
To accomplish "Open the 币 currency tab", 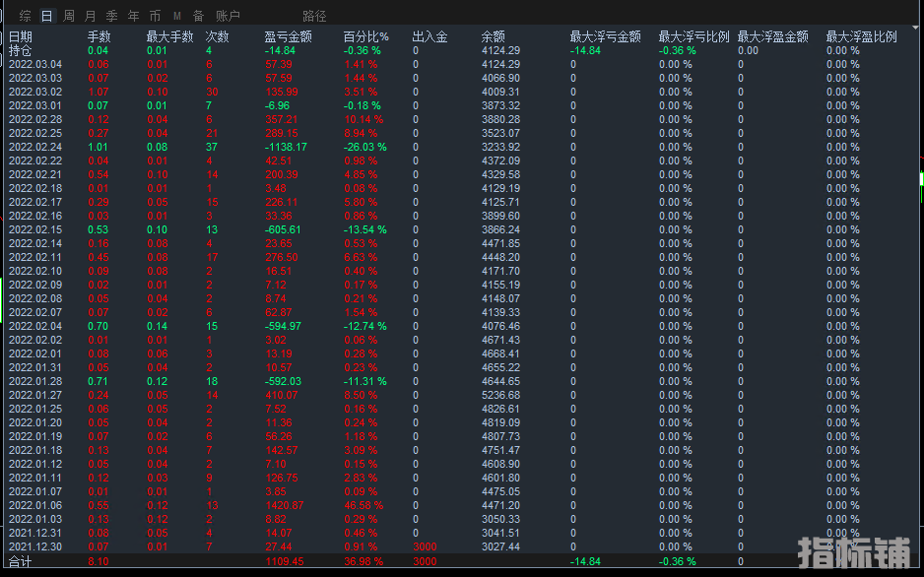I will 155,16.
